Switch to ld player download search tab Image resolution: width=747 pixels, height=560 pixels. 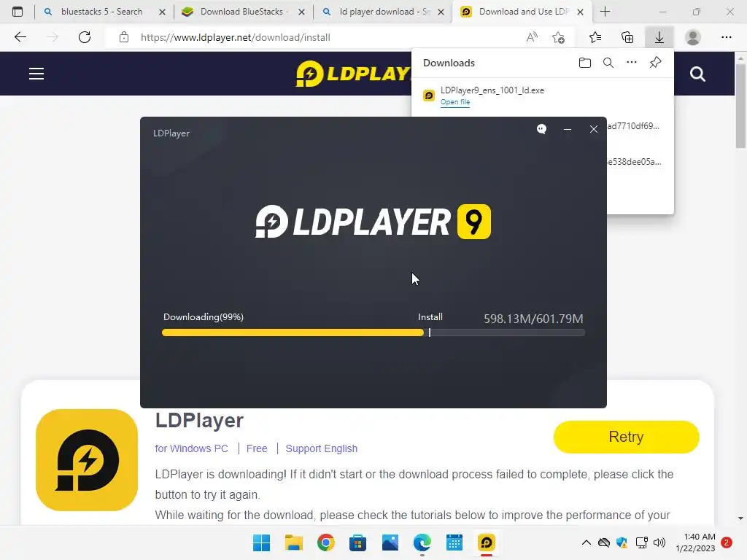tap(384, 12)
